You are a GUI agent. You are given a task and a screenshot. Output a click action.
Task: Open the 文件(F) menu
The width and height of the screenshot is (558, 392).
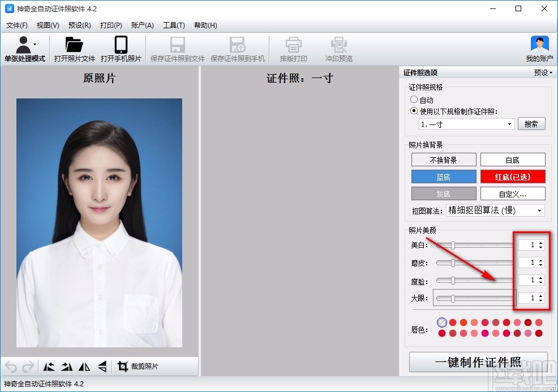pos(17,25)
